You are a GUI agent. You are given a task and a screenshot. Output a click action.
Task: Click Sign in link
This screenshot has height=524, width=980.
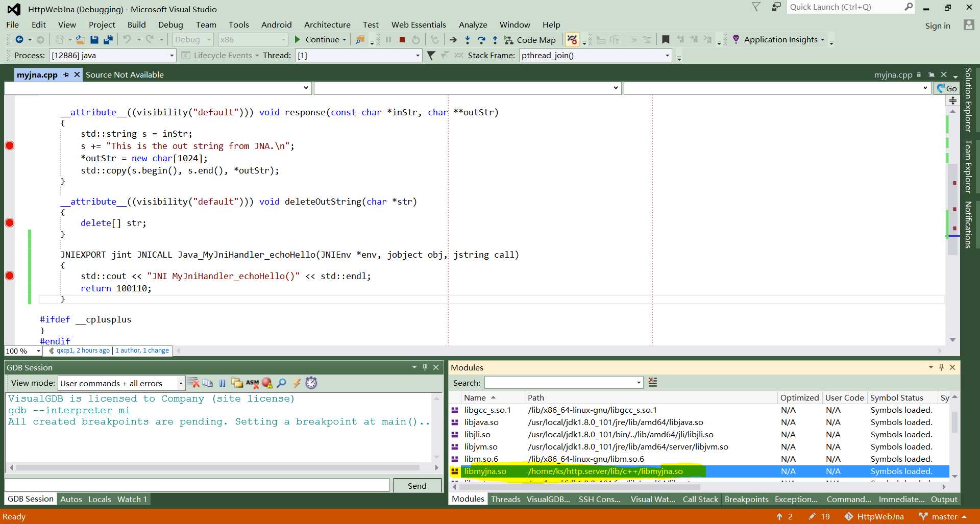pos(938,26)
